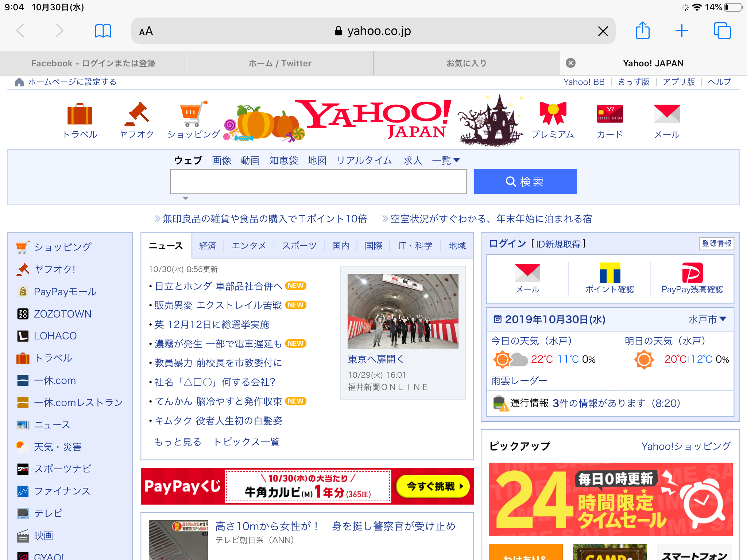The width and height of the screenshot is (747, 560).
Task: Select the IT・科学 news tab
Action: pyautogui.click(x=415, y=246)
